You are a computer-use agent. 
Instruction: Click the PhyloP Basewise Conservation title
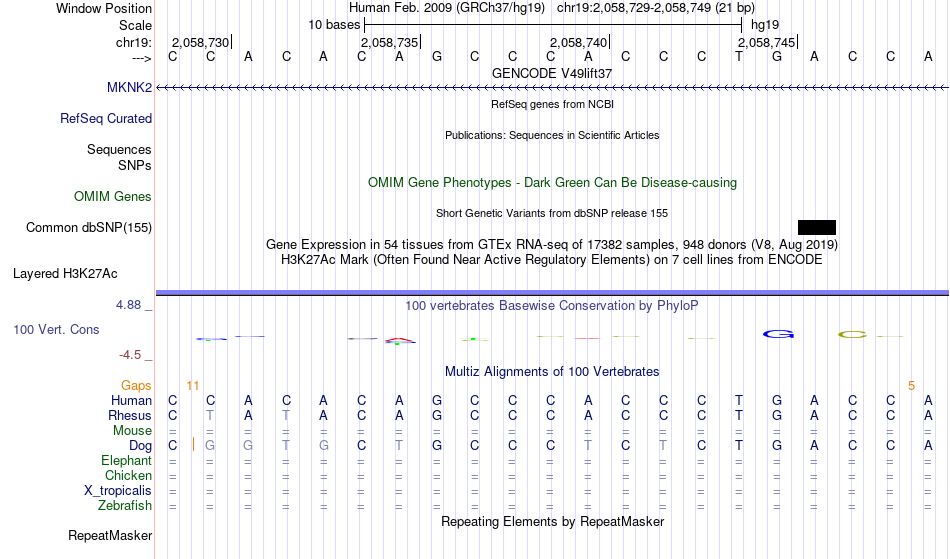click(552, 306)
